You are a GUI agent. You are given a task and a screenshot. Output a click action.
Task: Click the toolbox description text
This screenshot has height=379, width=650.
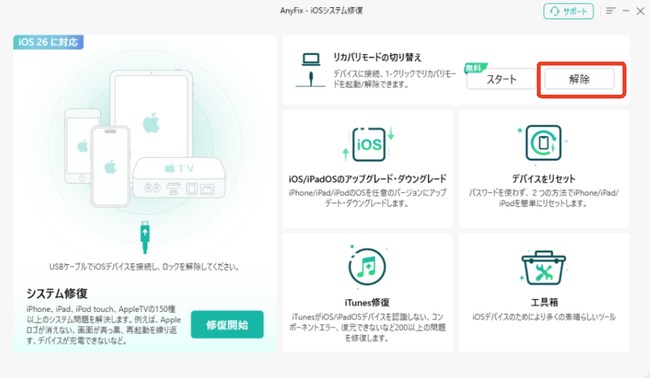(544, 317)
